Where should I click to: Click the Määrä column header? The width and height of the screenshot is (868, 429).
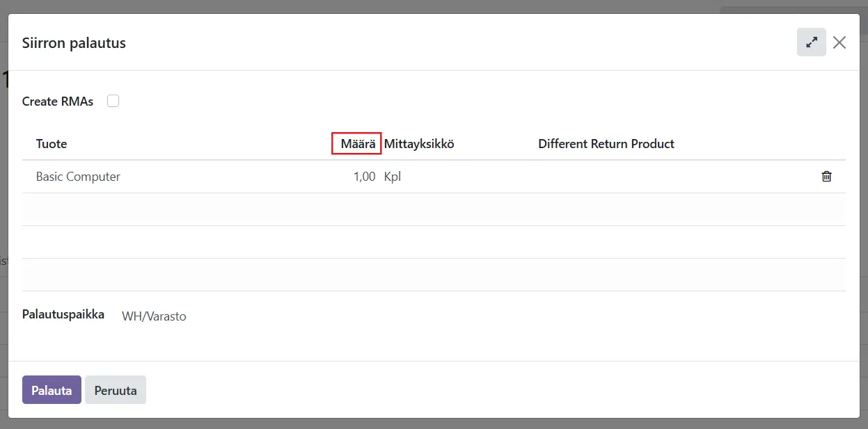pos(358,144)
